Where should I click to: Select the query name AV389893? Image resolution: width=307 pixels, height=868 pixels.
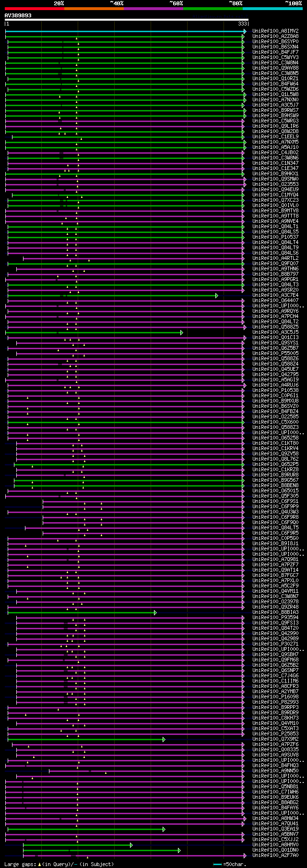[18, 15]
